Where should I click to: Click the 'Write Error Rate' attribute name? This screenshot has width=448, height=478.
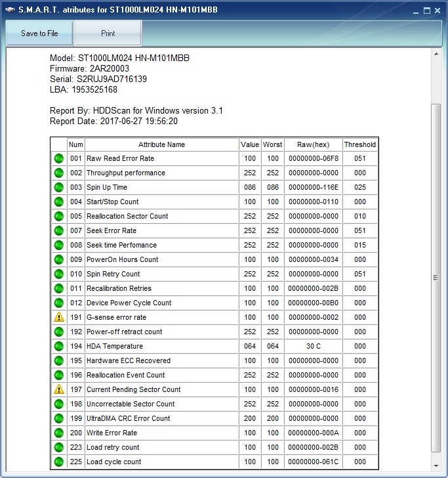coord(112,433)
